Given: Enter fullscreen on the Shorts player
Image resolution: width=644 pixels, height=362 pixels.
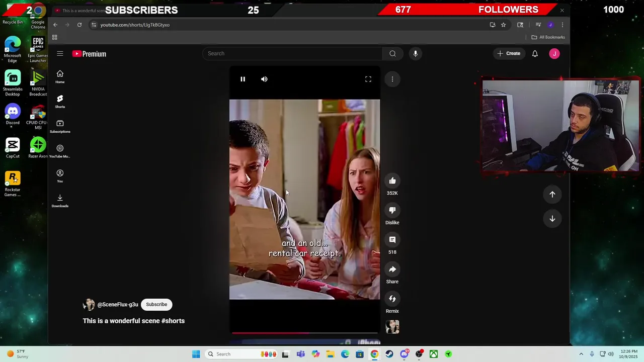Looking at the screenshot, I should pyautogui.click(x=368, y=79).
